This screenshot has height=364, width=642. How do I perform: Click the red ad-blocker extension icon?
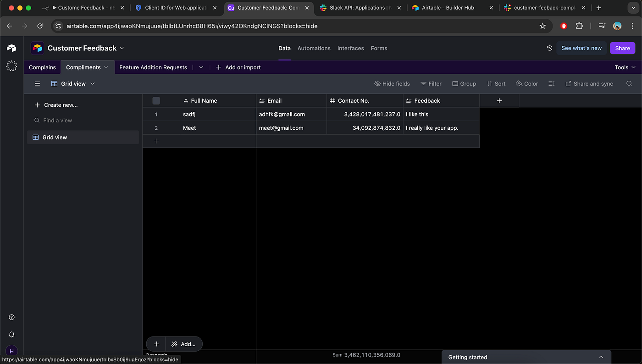point(564,26)
